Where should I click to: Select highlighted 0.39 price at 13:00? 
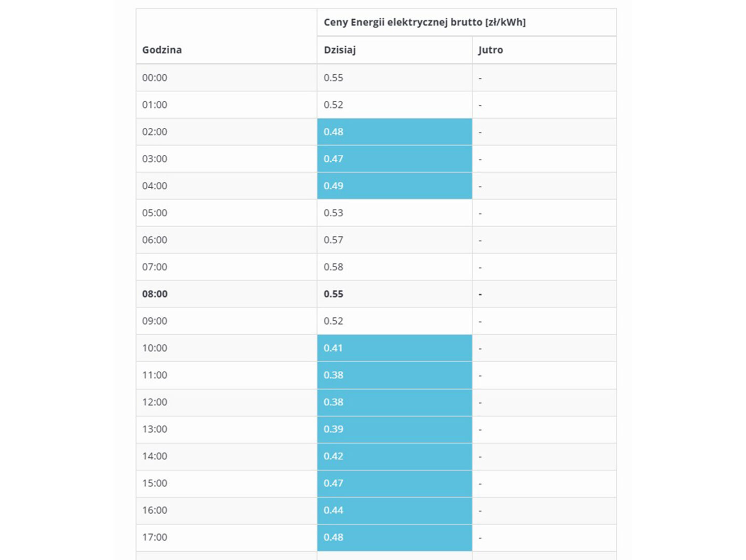click(x=334, y=429)
